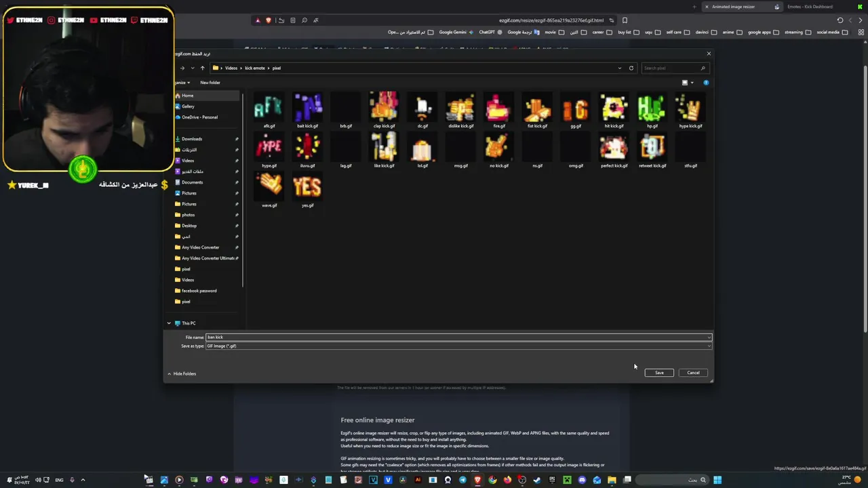Open recent locations dropdown arrow
Screen dimensions: 868x488
(x=193, y=68)
